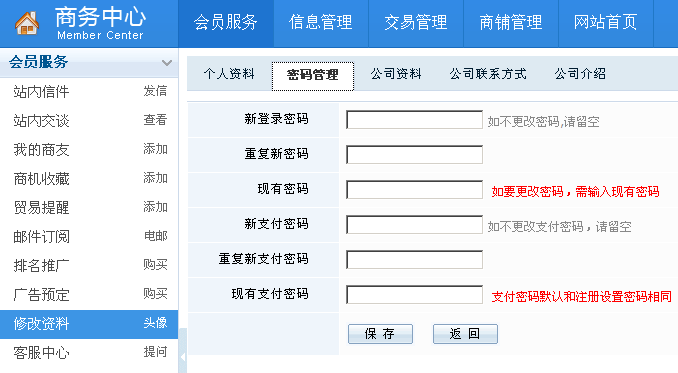Viewport: 678px width, 373px height.
Task: Open the 会员服务 top navigation menu
Action: (x=226, y=23)
